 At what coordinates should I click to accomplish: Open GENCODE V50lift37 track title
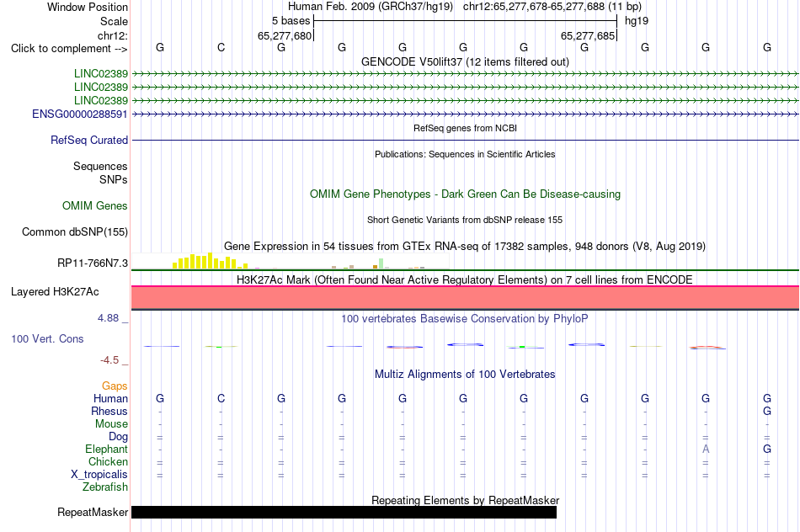point(465,61)
